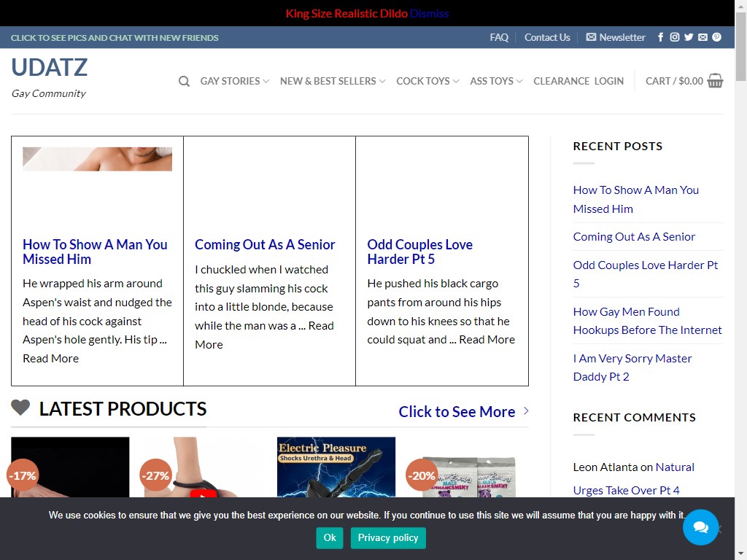This screenshot has height=560, width=747.
Task: Open the King Size Realistic Dildo link
Action: (347, 13)
